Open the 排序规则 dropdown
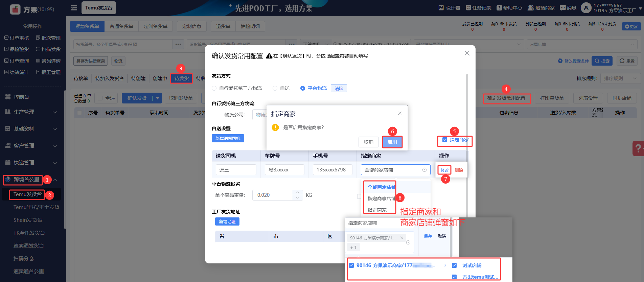The width and height of the screenshot is (644, 282). pos(620,78)
